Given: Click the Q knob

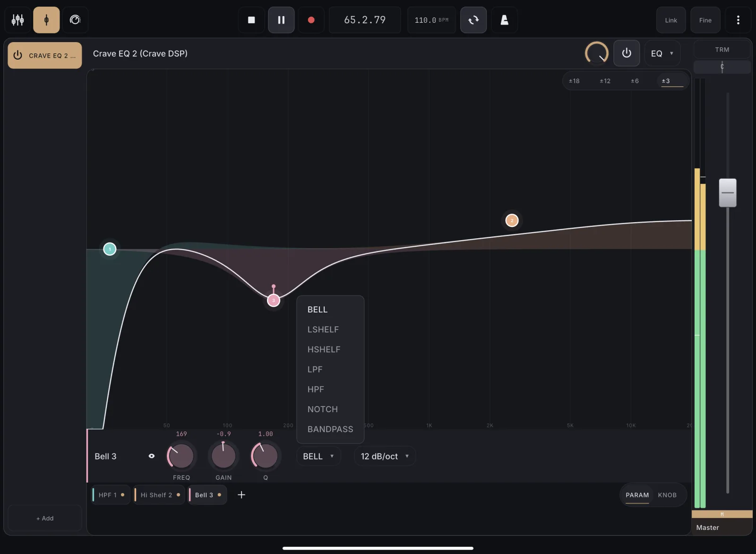Looking at the screenshot, I should pos(266,456).
